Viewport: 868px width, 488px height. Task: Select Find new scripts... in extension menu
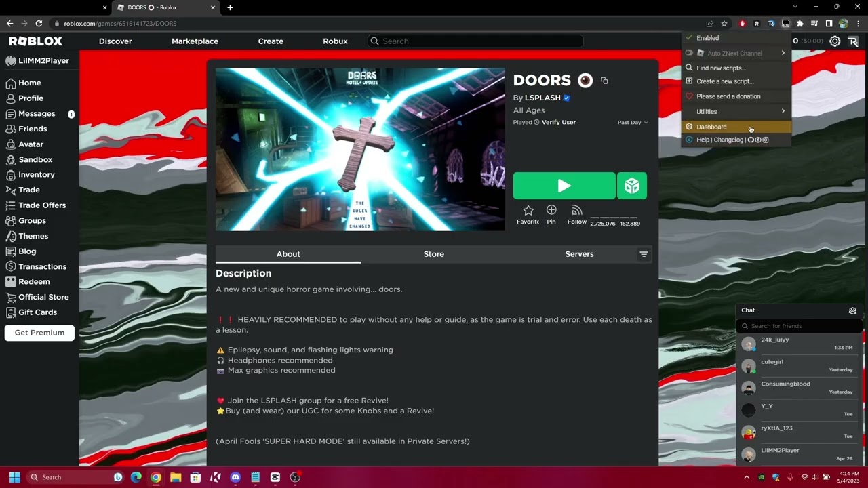(736, 68)
